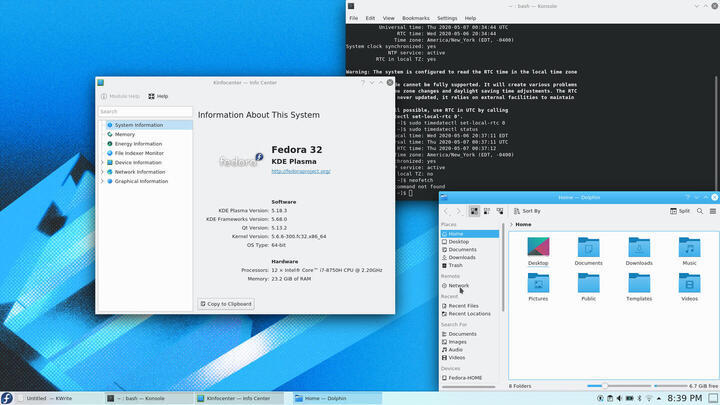Viewport: 720px width, 405px height.
Task: Open the Bluetooth tray icon
Action: click(639, 399)
